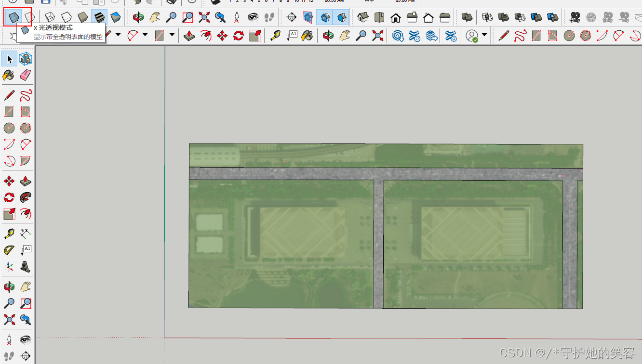Image resolution: width=642 pixels, height=364 pixels.
Task: Choose the Text label tool in left palette
Action: [x=26, y=250]
